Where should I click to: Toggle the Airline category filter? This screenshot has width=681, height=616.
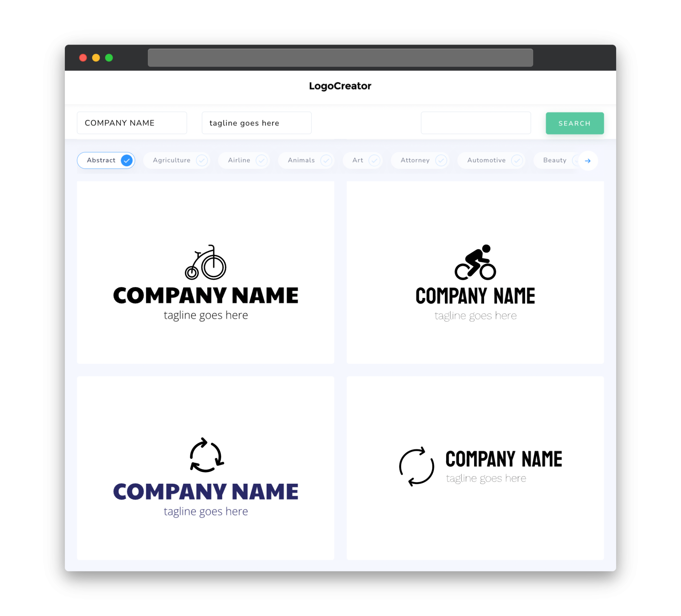click(246, 160)
